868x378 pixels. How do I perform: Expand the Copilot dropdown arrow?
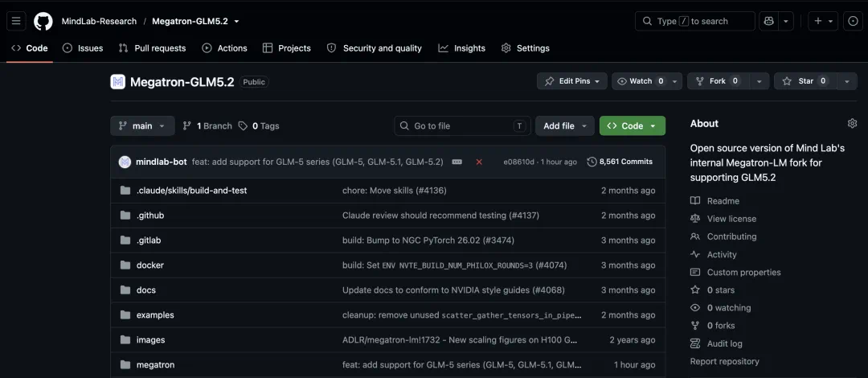[786, 21]
